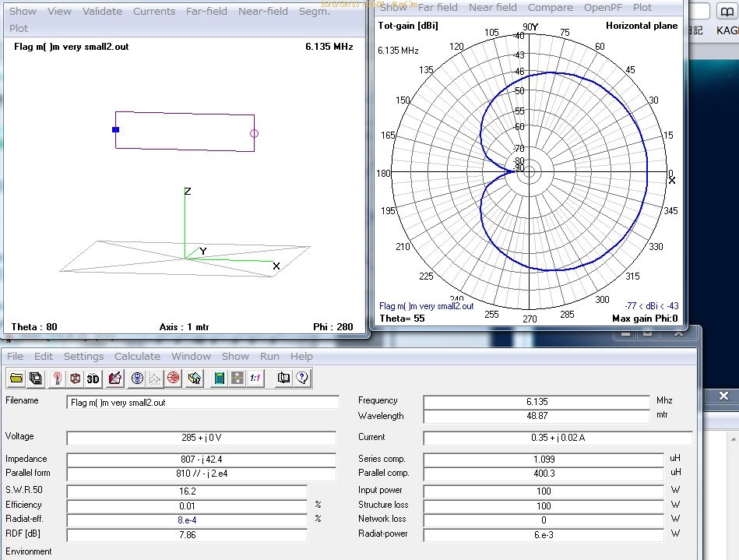Open the Validate menu in the geometry window
Image resolution: width=739 pixels, height=560 pixels.
pos(102,12)
